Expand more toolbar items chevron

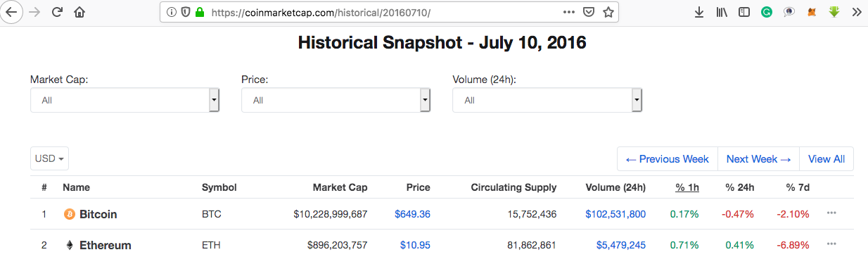tap(856, 12)
